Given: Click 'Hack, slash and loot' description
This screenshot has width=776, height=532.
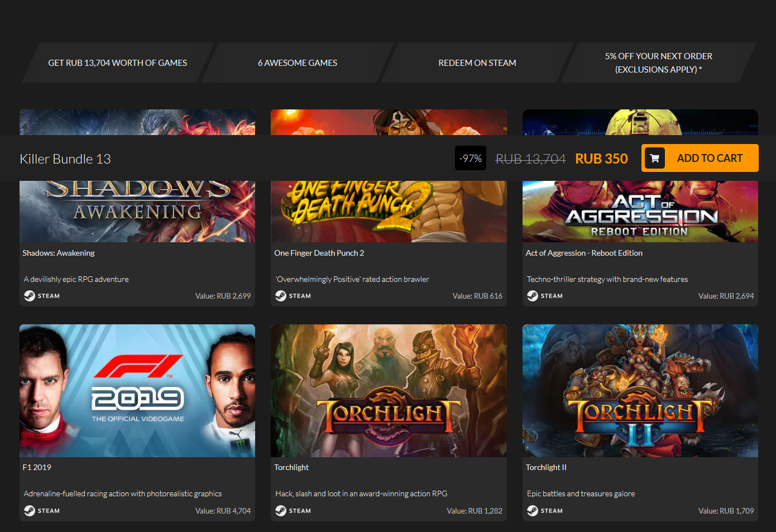Looking at the screenshot, I should click(x=361, y=493).
